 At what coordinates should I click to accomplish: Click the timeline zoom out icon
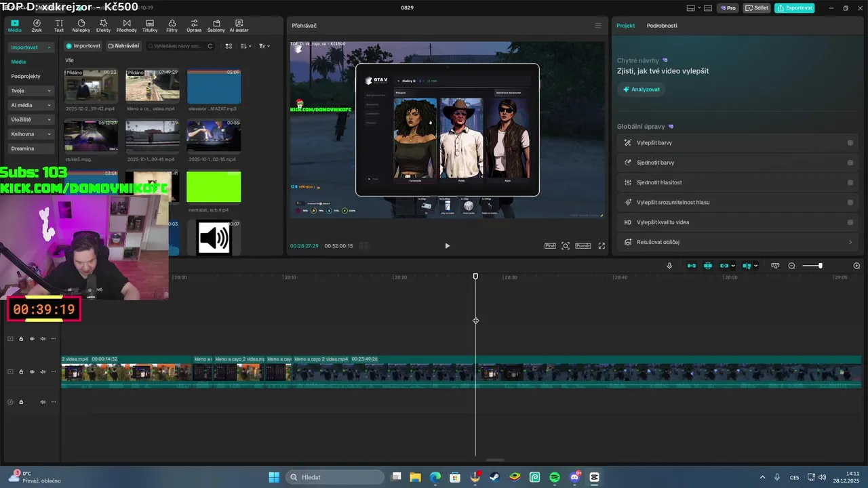[791, 266]
